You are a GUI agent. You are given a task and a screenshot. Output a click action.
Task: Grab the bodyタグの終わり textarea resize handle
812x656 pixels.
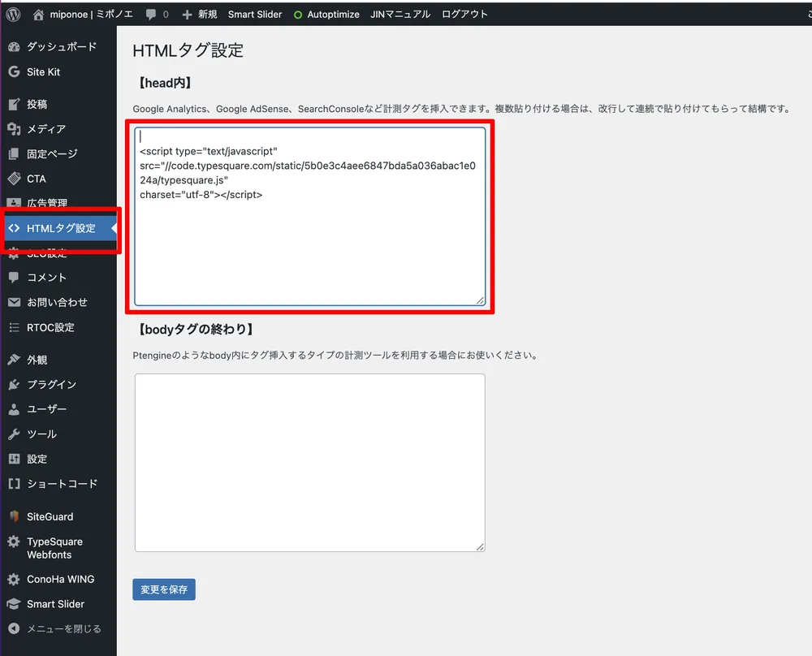[480, 546]
